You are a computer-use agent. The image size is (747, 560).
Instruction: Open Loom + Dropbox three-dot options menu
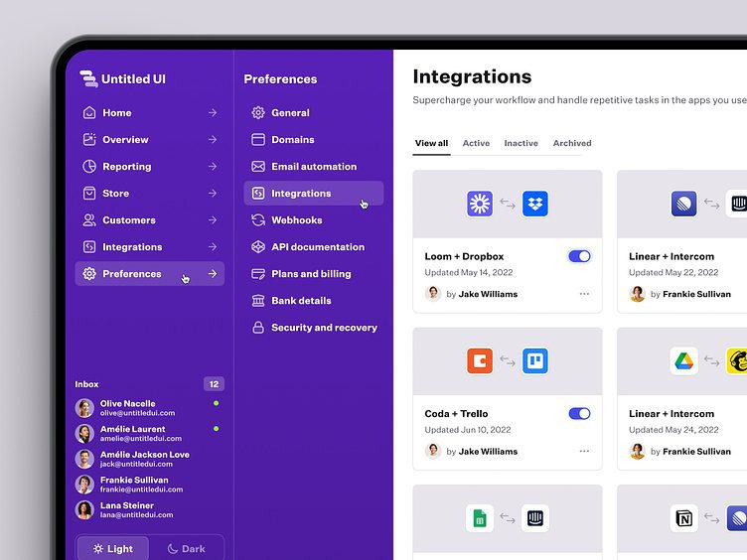pos(584,294)
